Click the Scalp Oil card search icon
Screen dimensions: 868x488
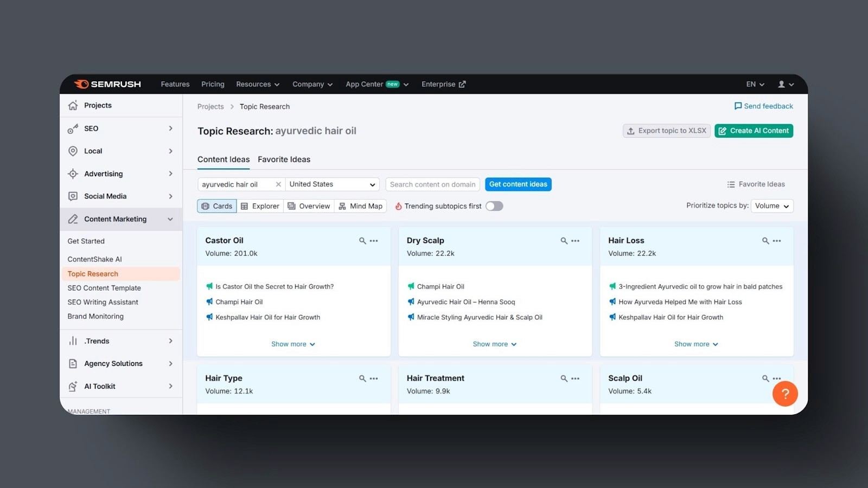tap(765, 378)
